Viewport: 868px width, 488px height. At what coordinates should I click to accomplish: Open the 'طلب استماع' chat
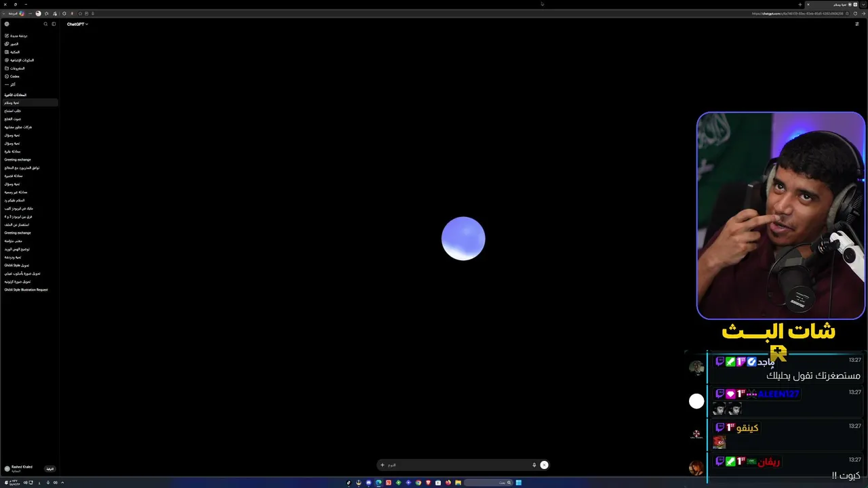[x=13, y=111]
